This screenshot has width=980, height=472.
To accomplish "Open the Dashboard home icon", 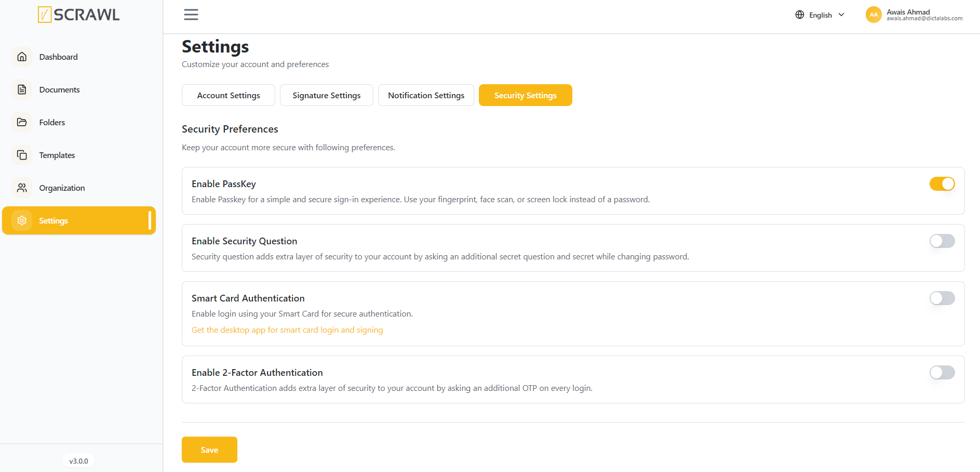I will coord(22,57).
